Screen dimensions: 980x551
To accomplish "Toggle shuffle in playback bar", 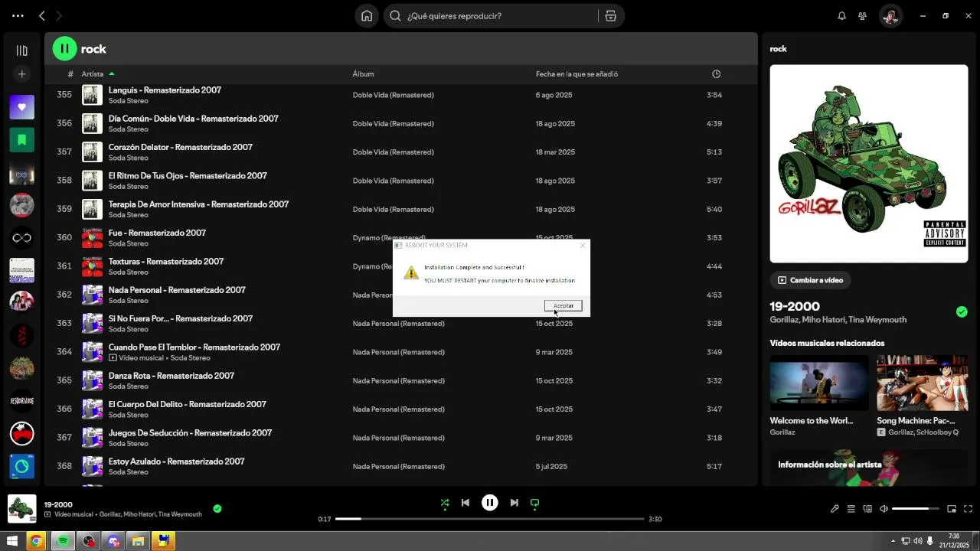I will [445, 503].
